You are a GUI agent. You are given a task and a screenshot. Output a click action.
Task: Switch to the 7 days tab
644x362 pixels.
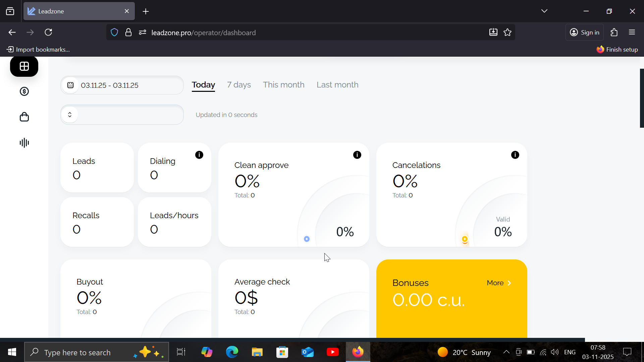click(239, 85)
